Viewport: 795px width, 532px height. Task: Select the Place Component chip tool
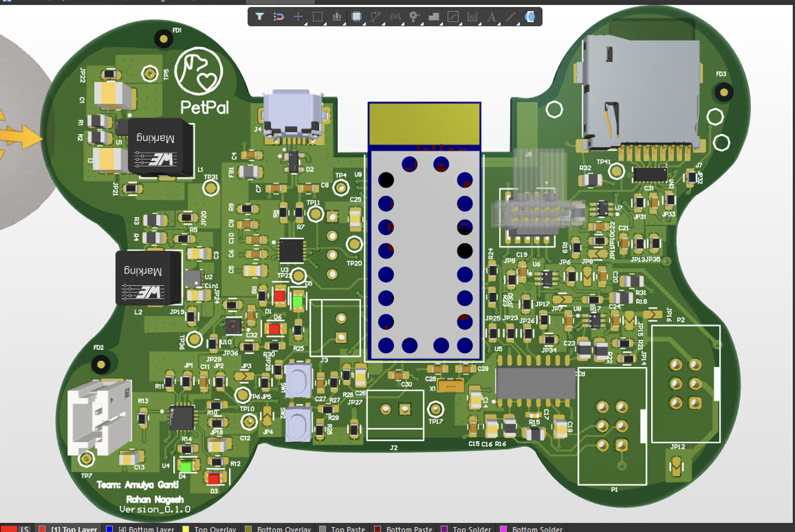tap(357, 16)
